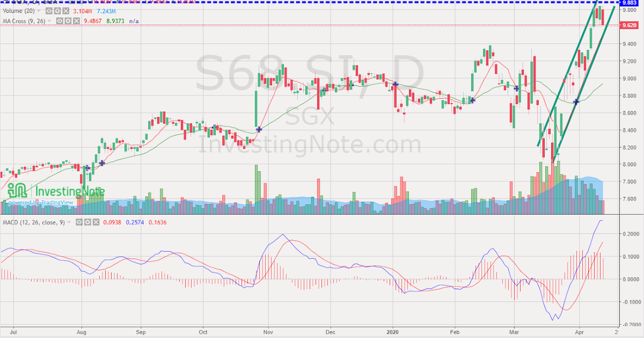Expand the Volume (20) dropdown arrow

[x=38, y=11]
